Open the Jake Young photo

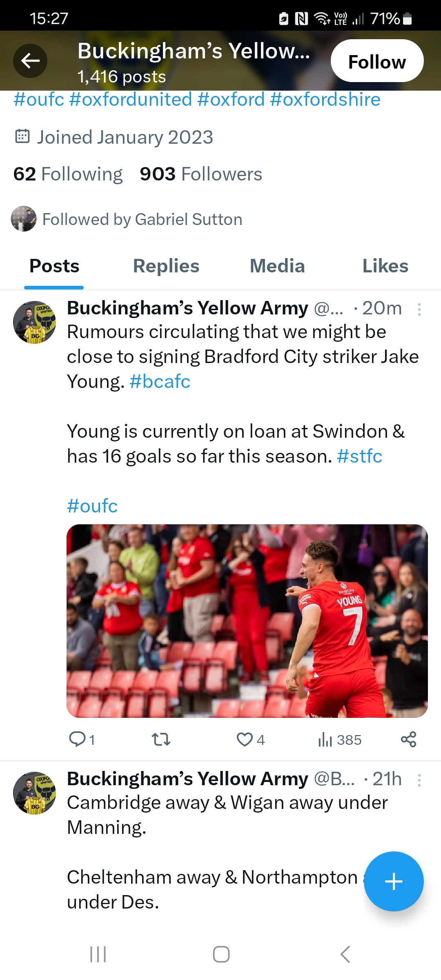click(247, 621)
